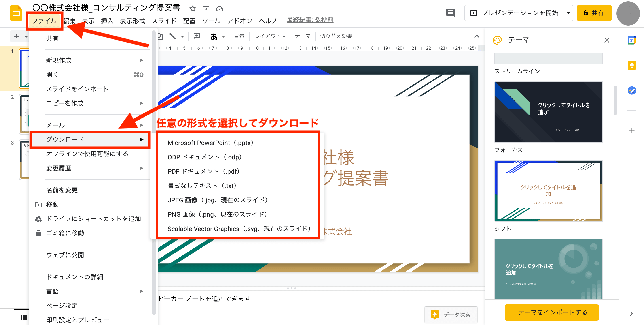Viewport: 644px width, 325px height.
Task: Open the ツール menu
Action: [211, 21]
